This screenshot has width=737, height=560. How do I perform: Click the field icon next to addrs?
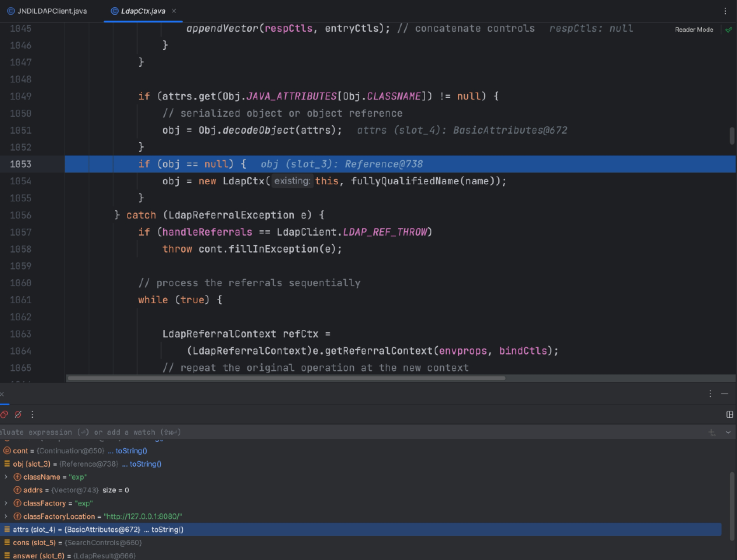17,490
